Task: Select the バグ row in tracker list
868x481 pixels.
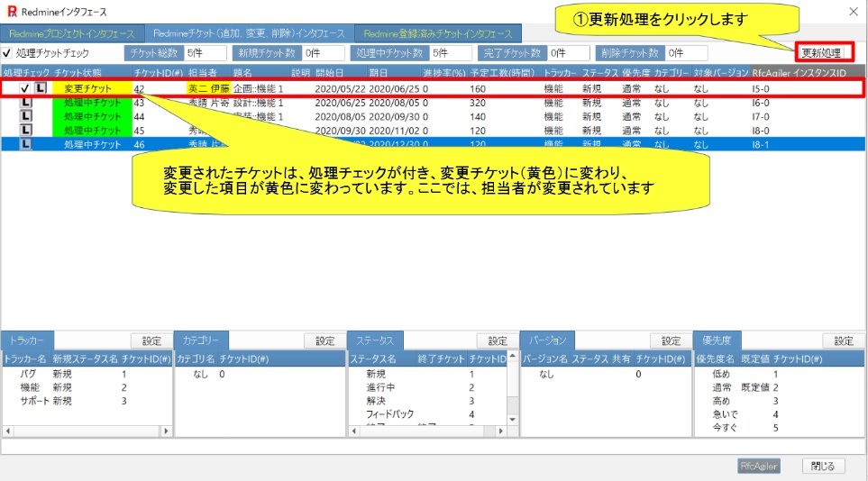Action: click(87, 374)
